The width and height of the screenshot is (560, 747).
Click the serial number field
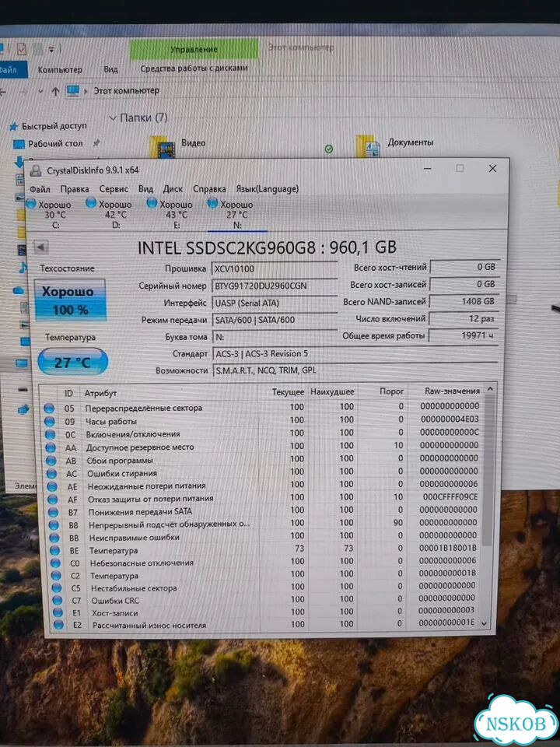[x=275, y=286]
